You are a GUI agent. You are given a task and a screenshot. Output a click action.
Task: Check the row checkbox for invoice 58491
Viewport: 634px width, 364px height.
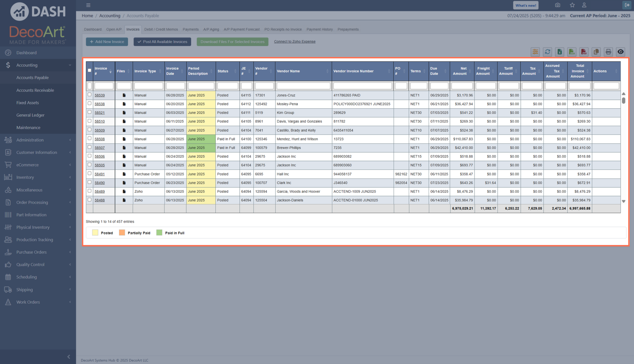pyautogui.click(x=89, y=173)
